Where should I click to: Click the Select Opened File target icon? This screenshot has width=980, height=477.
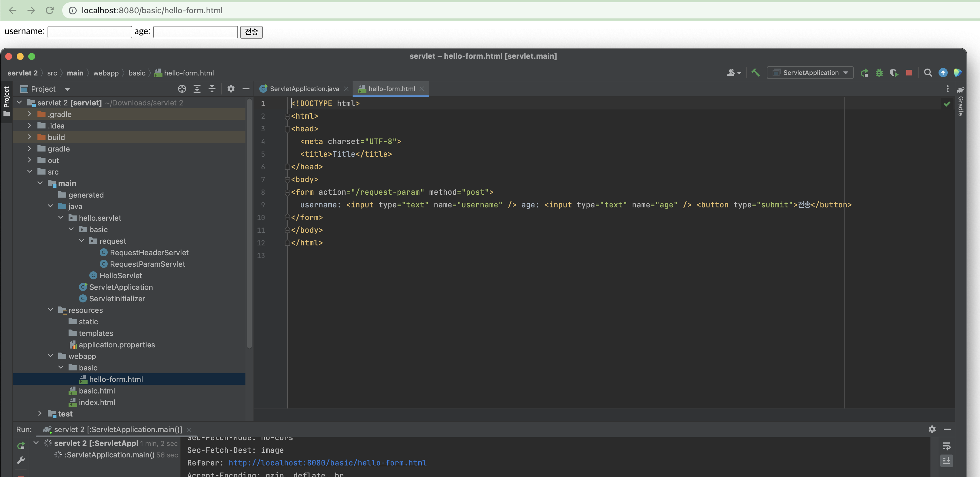point(182,89)
